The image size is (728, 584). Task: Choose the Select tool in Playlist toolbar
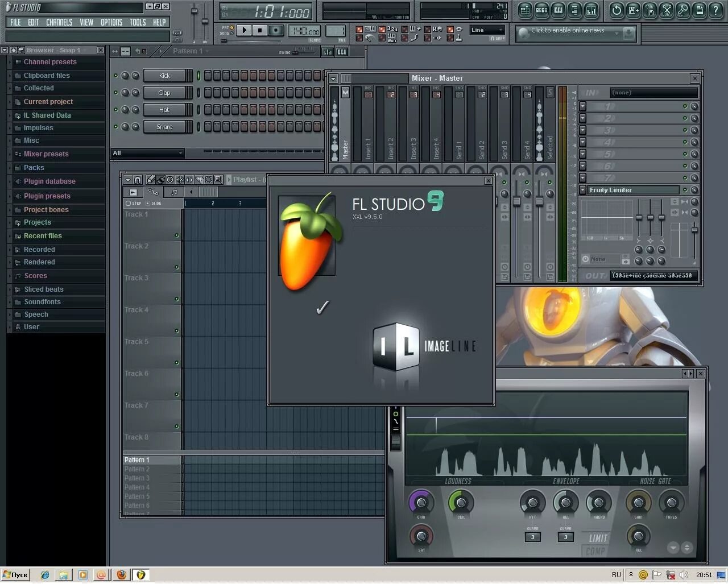209,180
